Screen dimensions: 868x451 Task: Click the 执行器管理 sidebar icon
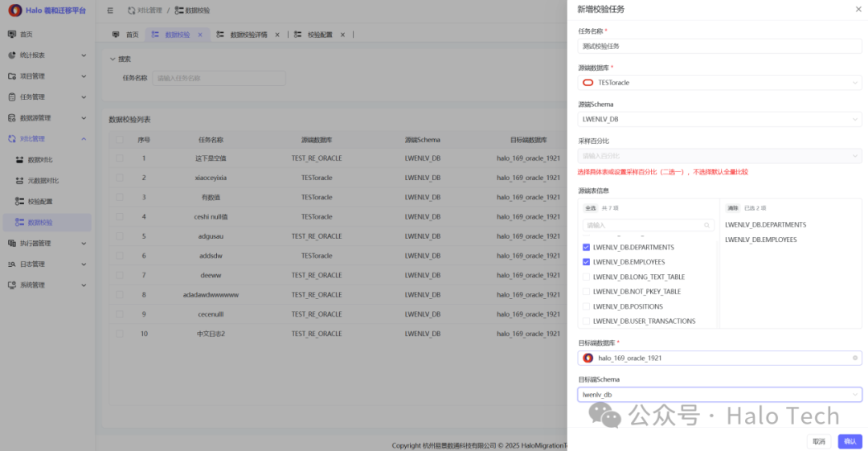click(x=12, y=244)
